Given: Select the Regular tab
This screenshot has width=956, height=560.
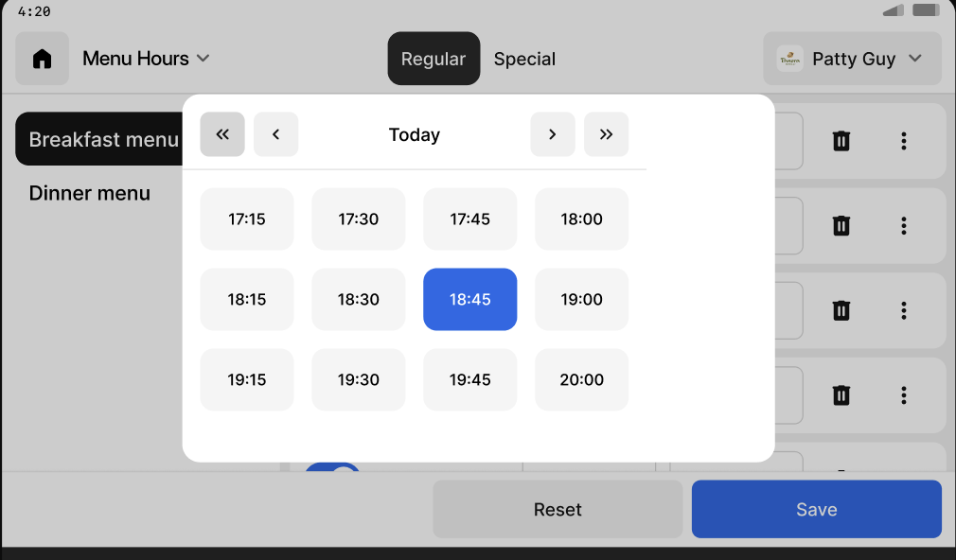Looking at the screenshot, I should [434, 59].
